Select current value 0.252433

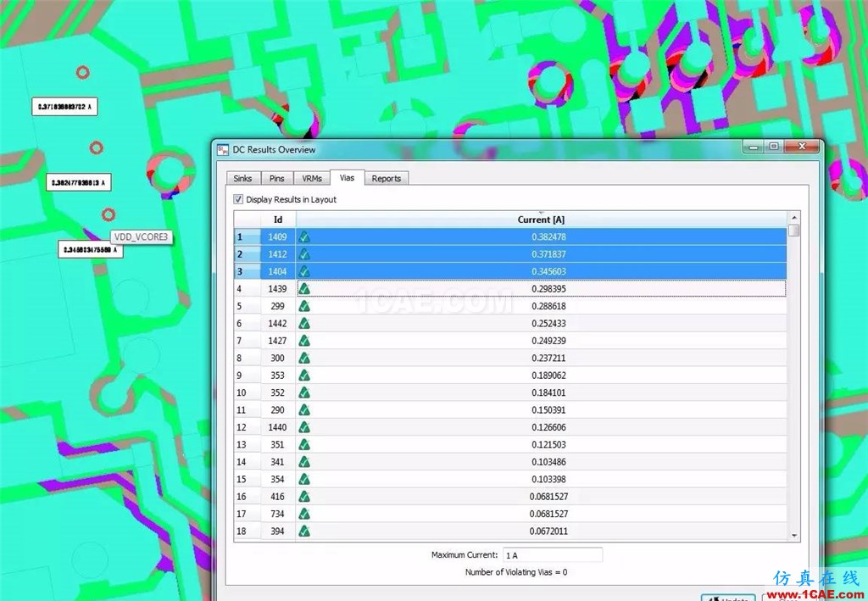point(548,323)
